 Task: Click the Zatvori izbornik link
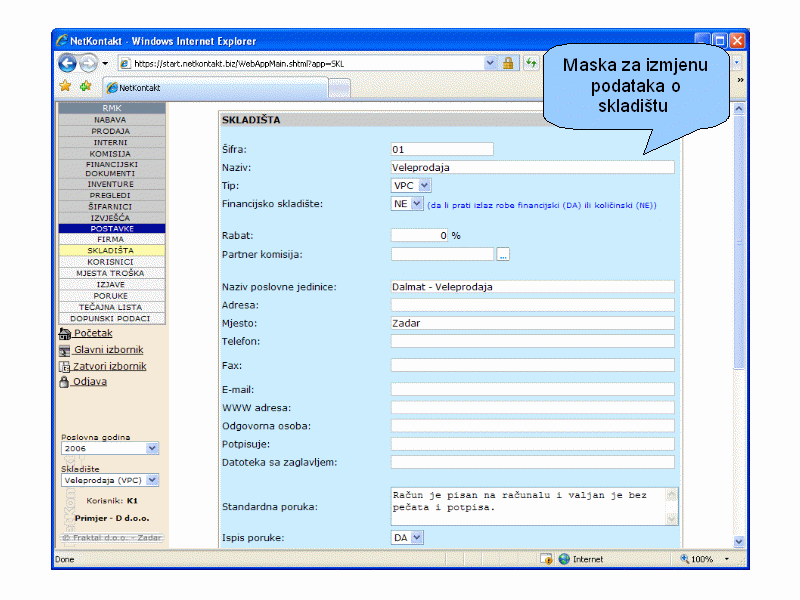tap(110, 366)
